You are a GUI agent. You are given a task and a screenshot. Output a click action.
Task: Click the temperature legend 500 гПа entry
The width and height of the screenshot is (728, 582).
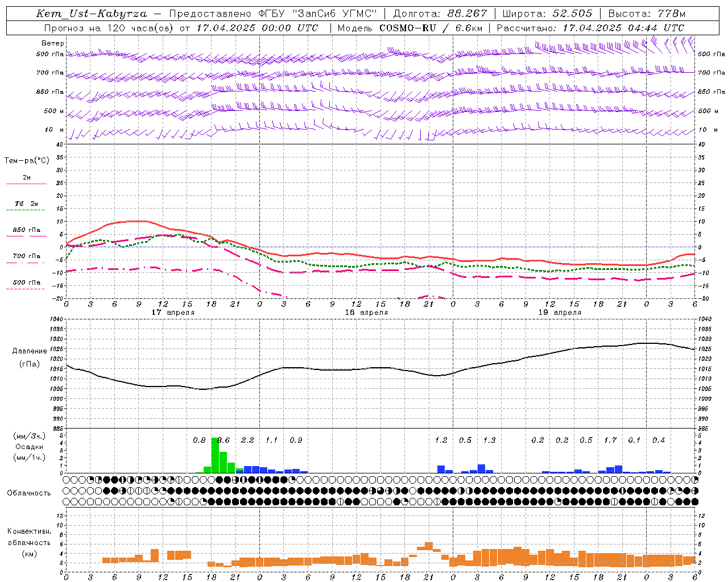[x=27, y=282]
